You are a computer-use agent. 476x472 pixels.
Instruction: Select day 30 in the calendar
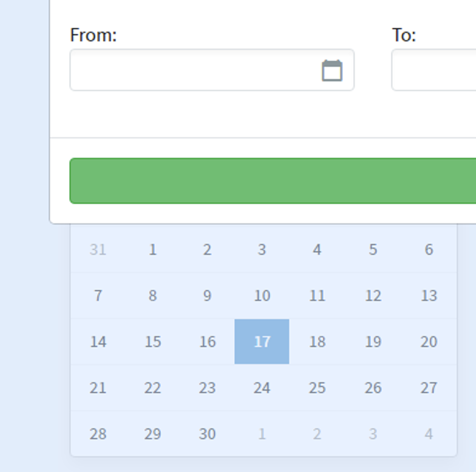pyautogui.click(x=207, y=434)
